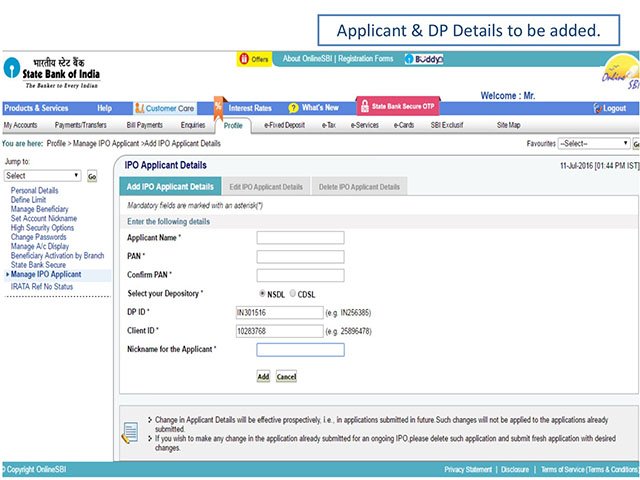Click the Customer Care icon

click(x=140, y=108)
